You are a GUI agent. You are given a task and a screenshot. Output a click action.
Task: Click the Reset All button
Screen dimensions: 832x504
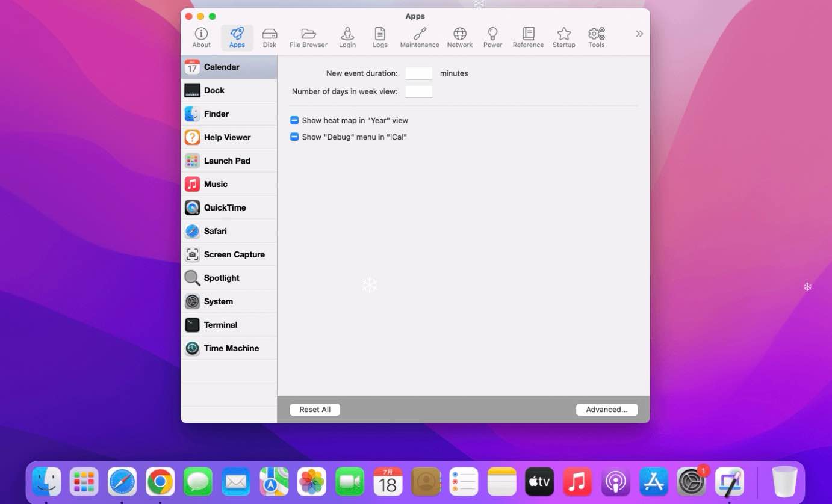pos(315,410)
